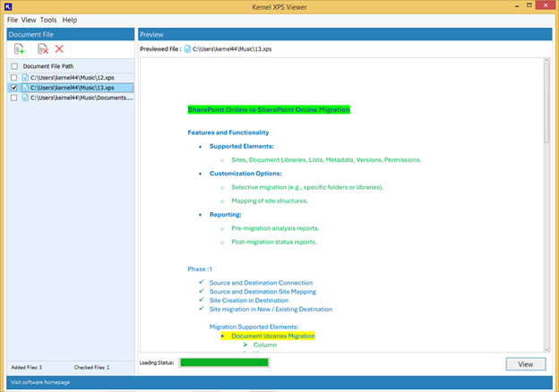Click the SharePoint Online Migration highlighted heading
Screen dimensions: 559x392
coord(269,110)
